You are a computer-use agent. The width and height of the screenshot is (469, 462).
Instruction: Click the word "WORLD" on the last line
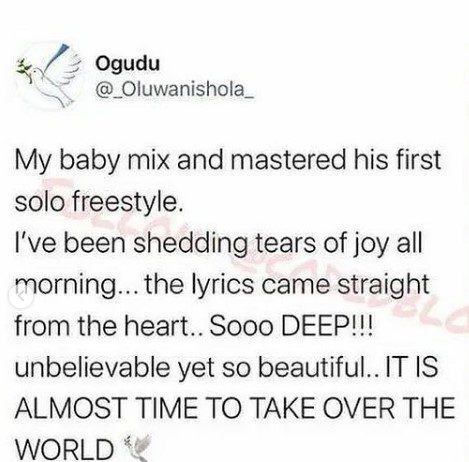[65, 449]
